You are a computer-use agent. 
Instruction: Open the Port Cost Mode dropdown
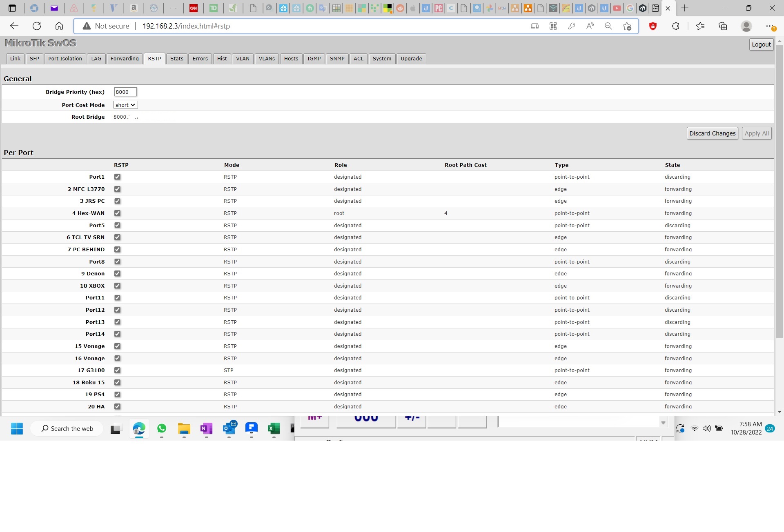[125, 105]
